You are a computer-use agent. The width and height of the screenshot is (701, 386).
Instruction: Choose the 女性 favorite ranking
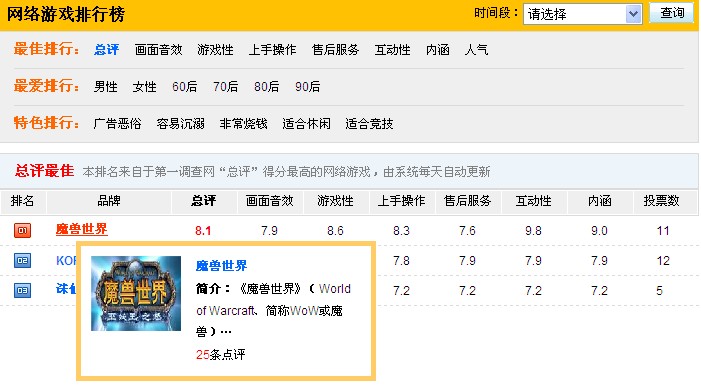tap(144, 86)
